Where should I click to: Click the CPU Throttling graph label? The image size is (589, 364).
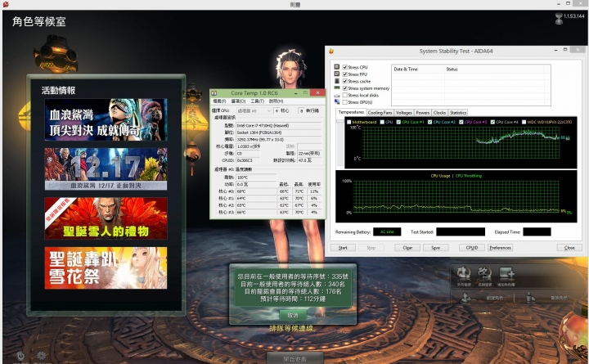pyautogui.click(x=469, y=175)
